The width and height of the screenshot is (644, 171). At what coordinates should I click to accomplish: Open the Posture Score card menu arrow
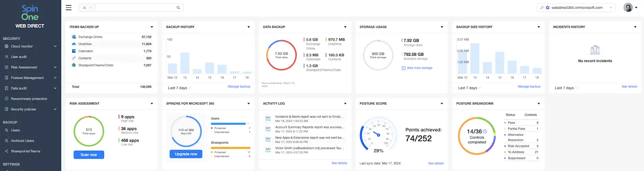442,104
